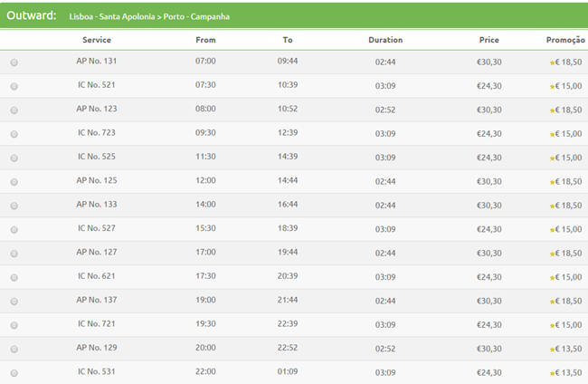Viewport: 588px width, 384px height.
Task: Click promo star icon for IC No. 621
Action: (552, 278)
